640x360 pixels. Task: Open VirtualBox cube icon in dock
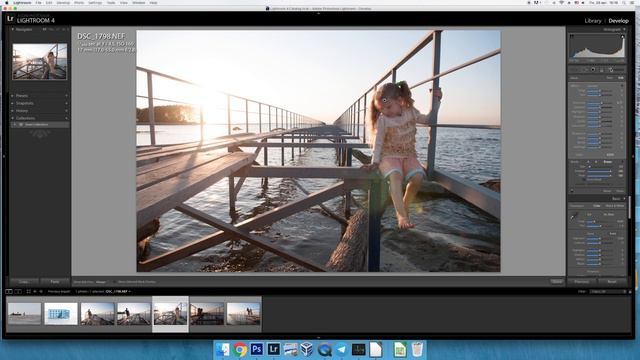click(x=307, y=350)
